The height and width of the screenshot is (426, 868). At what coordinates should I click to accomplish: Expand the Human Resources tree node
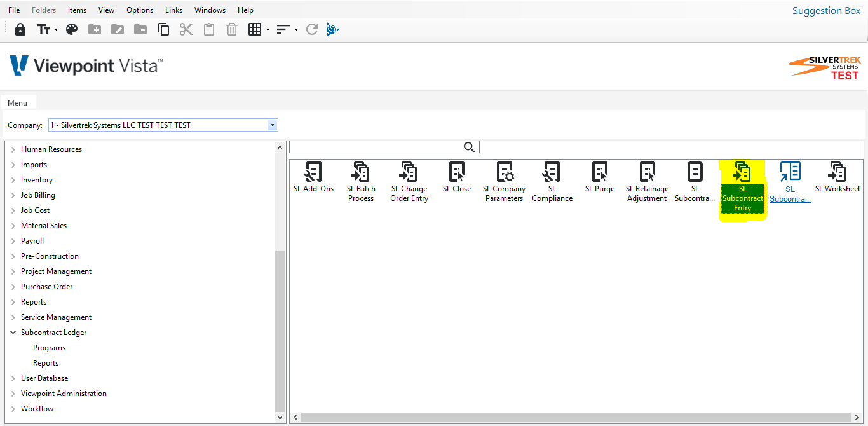tap(13, 149)
